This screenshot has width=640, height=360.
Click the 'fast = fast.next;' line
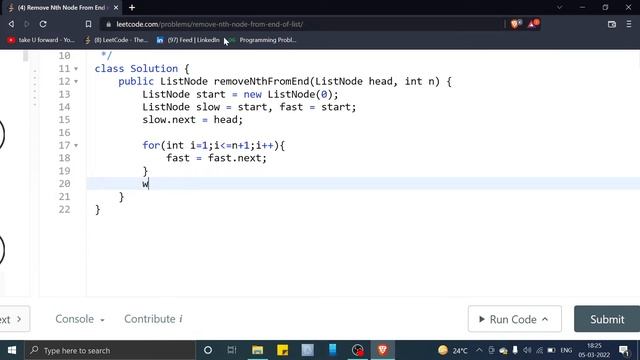[216, 158]
